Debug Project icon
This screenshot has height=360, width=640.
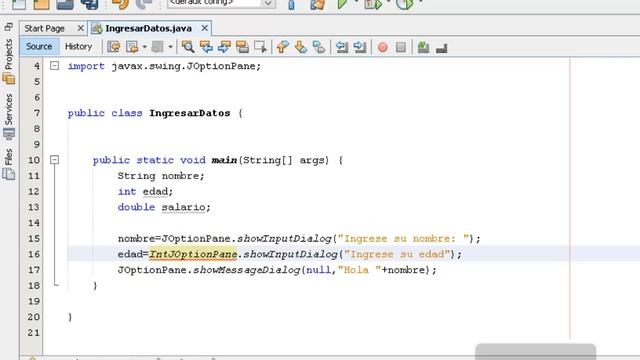(x=373, y=4)
